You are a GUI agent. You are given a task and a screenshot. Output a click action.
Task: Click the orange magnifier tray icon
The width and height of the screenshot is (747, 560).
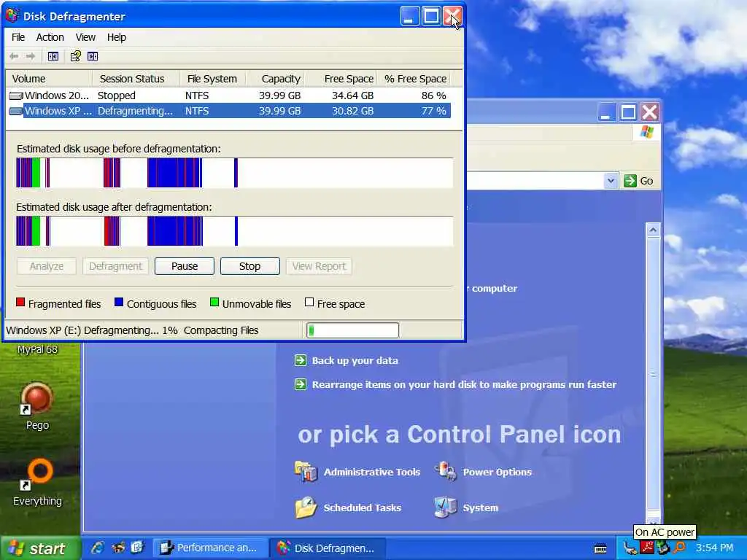[x=680, y=548]
